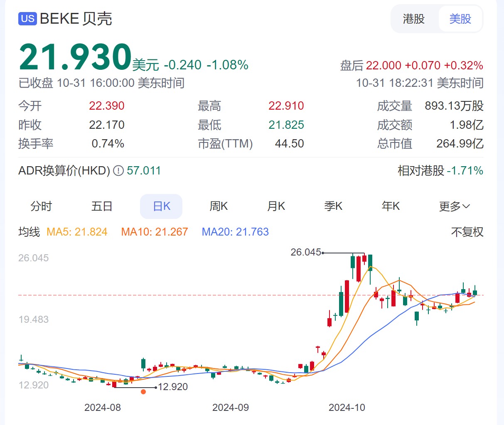
Task: Open the 不复权 adjustment option
Action: pyautogui.click(x=467, y=232)
